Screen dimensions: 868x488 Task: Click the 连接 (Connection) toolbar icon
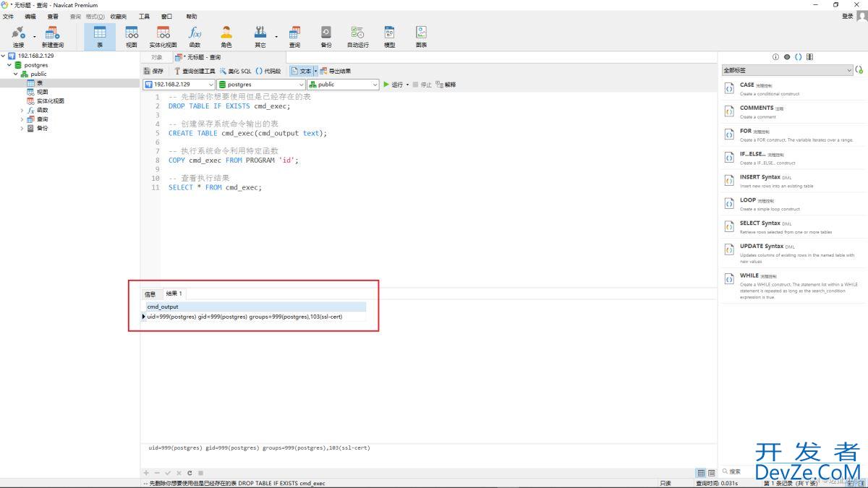pyautogui.click(x=18, y=36)
